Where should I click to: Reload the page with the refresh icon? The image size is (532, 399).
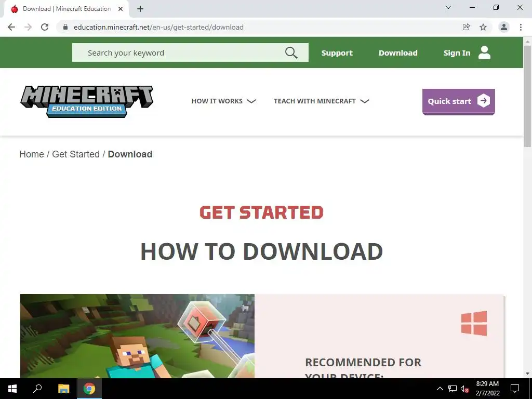pos(45,27)
